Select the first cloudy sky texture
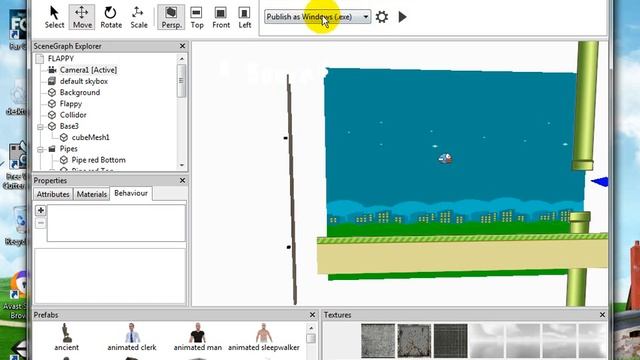Screen dimensions: 640x360 (x=487, y=342)
